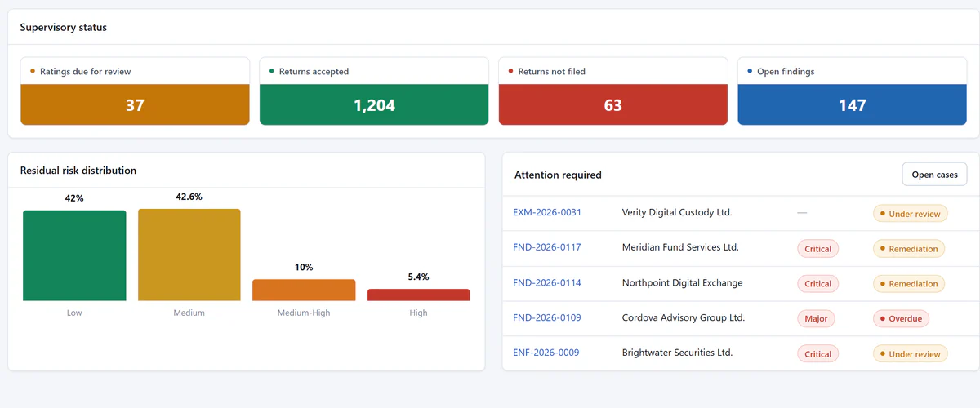Select the orange Medium-High risk bar
Image resolution: width=980 pixels, height=408 pixels.
304,290
